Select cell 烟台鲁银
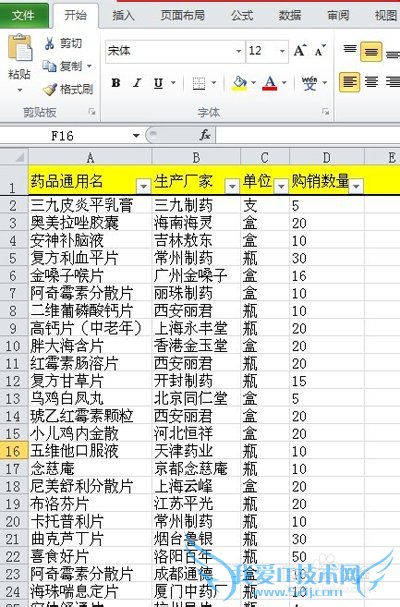 tap(196, 539)
